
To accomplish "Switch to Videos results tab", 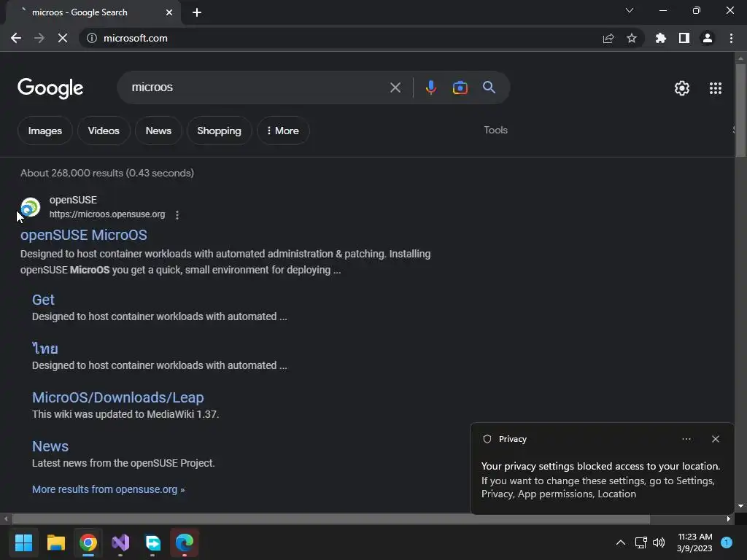I will pyautogui.click(x=104, y=131).
